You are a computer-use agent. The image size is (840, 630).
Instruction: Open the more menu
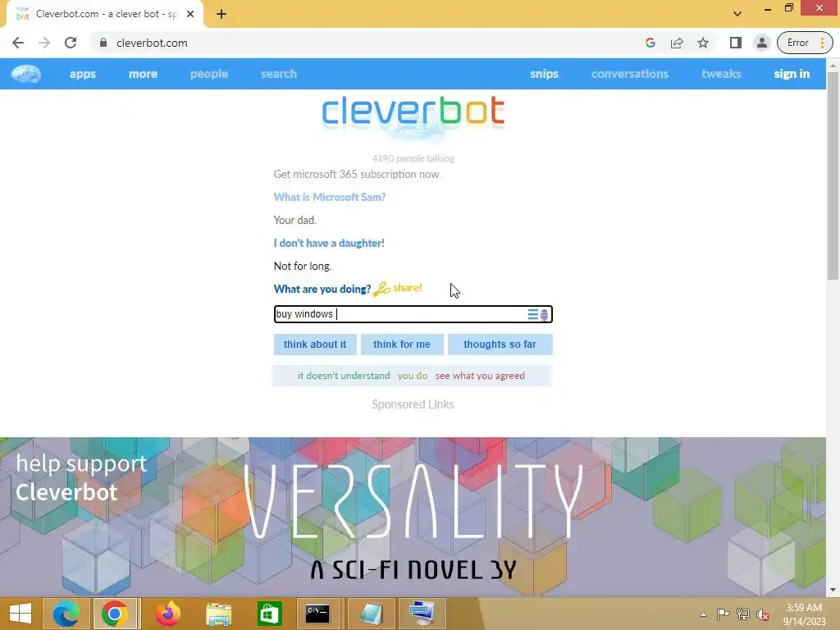point(143,74)
